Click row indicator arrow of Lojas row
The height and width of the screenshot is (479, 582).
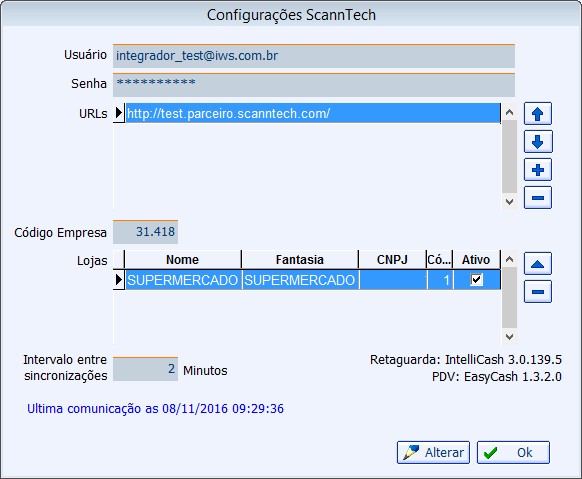[119, 280]
